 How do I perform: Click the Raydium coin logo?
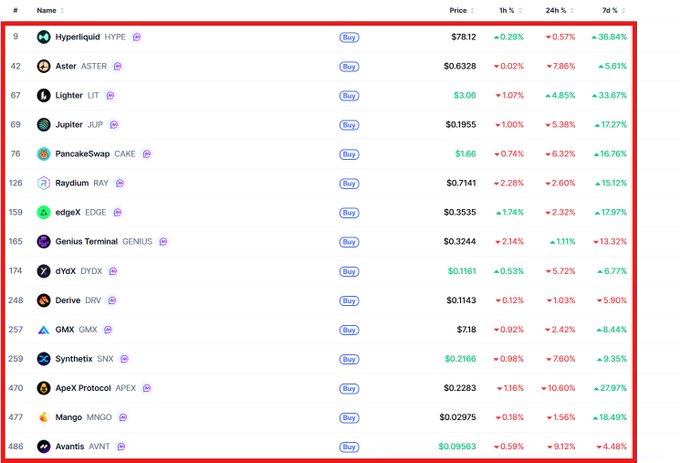pos(43,183)
